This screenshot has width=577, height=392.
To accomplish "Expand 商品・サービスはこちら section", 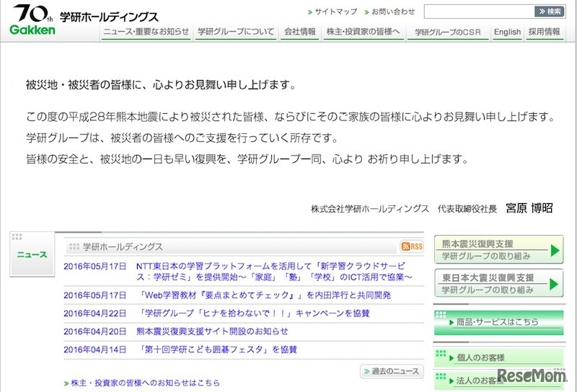I will 498,322.
